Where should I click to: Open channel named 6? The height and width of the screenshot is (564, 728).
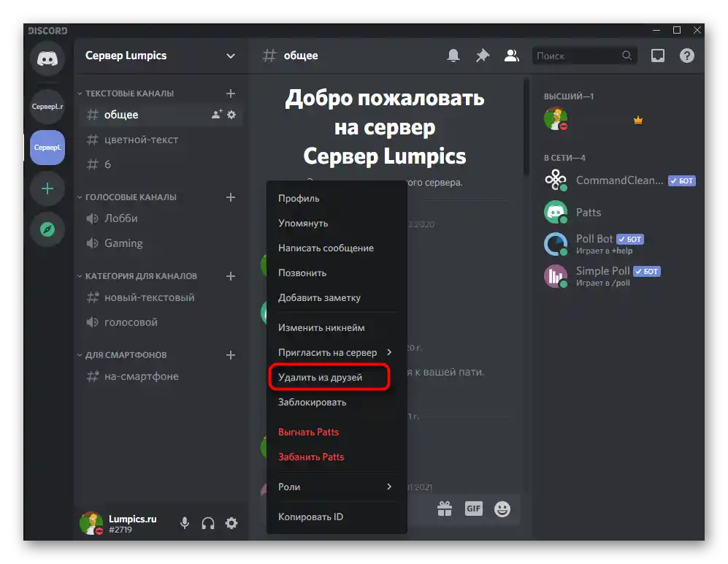(x=161, y=164)
